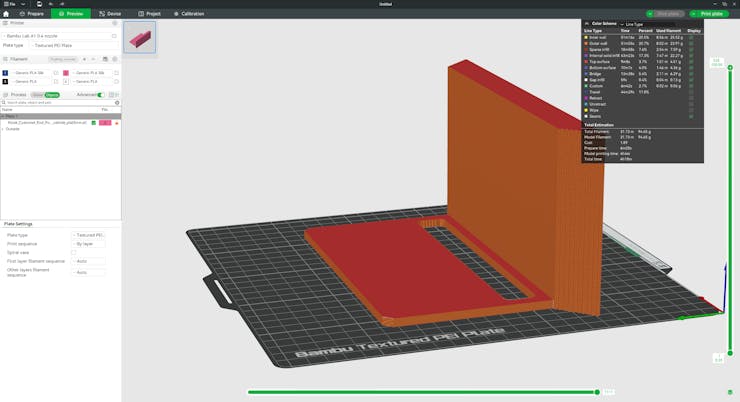Toggle display of Travel line type
The width and height of the screenshot is (740, 402).
(x=690, y=92)
